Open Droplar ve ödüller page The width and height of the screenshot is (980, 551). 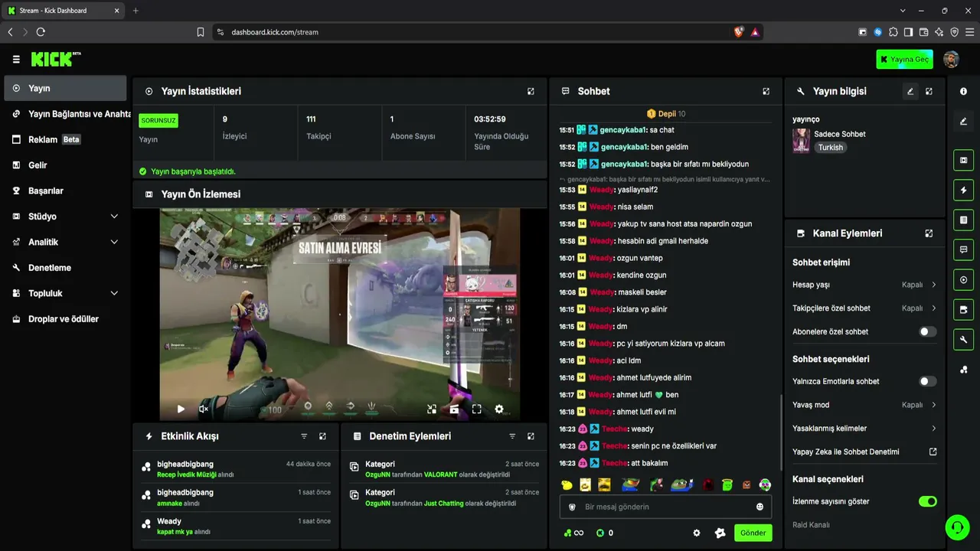tap(65, 319)
